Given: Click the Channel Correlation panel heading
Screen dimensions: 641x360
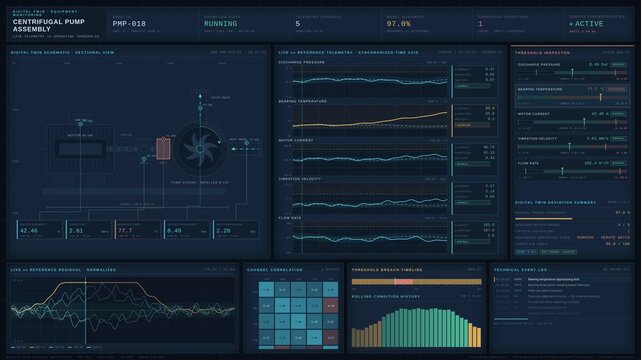Looking at the screenshot, I should click(275, 270).
